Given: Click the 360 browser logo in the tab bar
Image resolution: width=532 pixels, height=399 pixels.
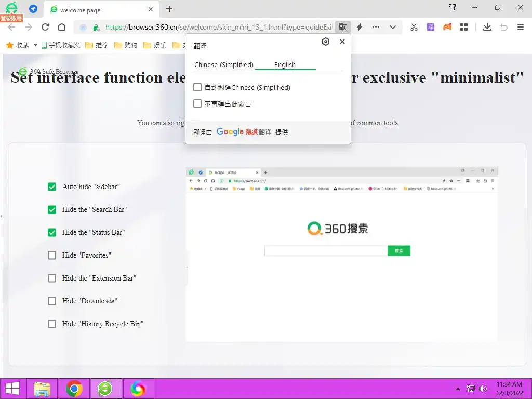Looking at the screenshot, I should point(11,7).
